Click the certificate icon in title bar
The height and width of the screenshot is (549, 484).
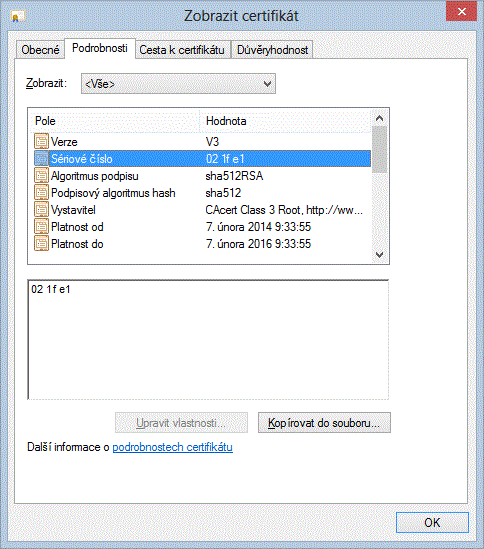coord(17,16)
